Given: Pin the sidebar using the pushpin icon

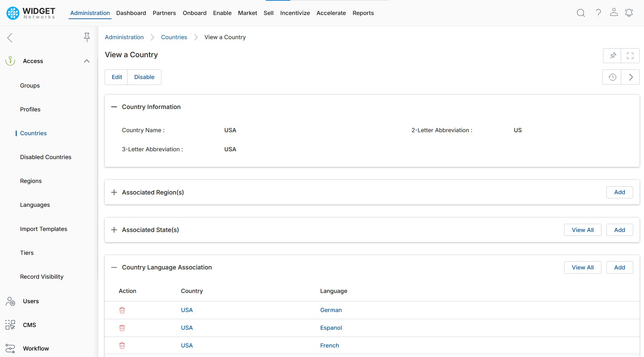Looking at the screenshot, I should [x=87, y=37].
